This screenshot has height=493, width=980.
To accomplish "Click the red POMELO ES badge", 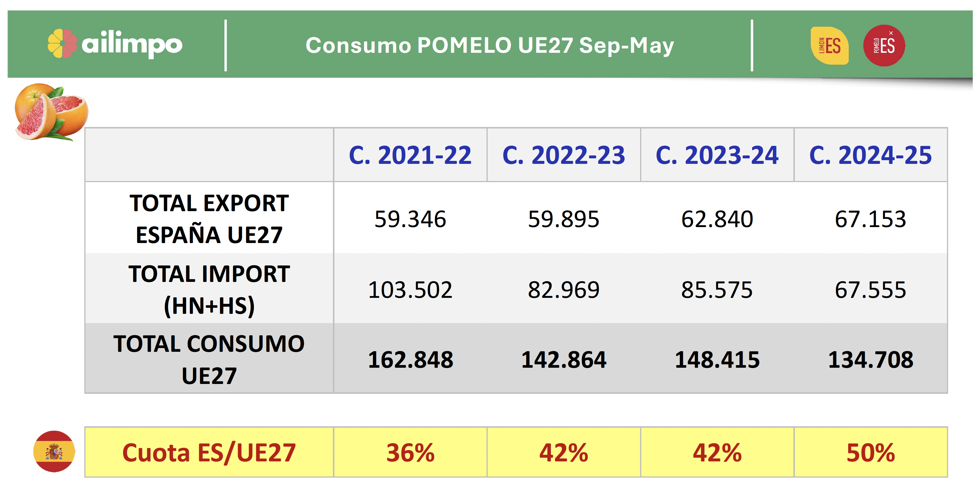I will tap(884, 46).
